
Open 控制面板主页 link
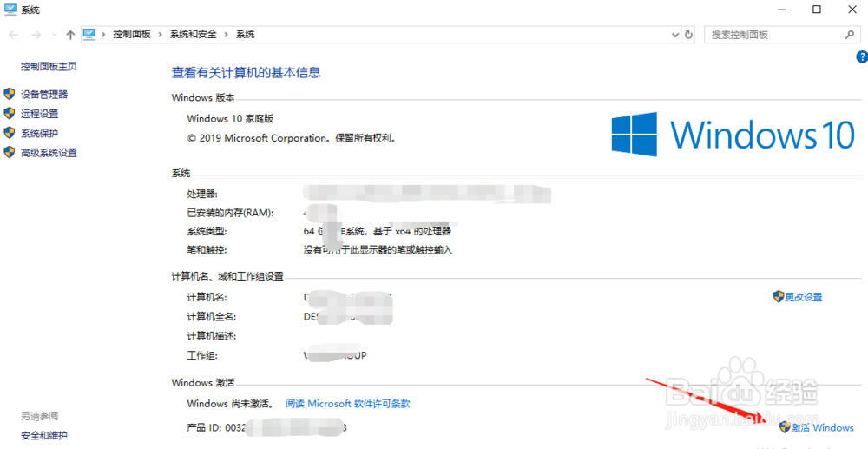pos(49,66)
